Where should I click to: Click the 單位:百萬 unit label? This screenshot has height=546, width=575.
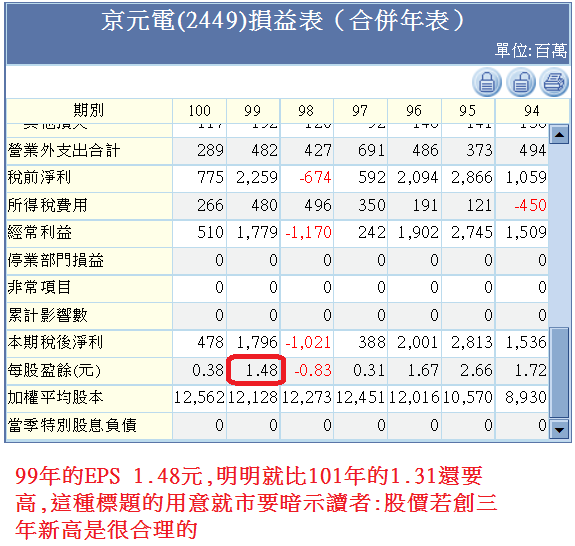tap(531, 50)
